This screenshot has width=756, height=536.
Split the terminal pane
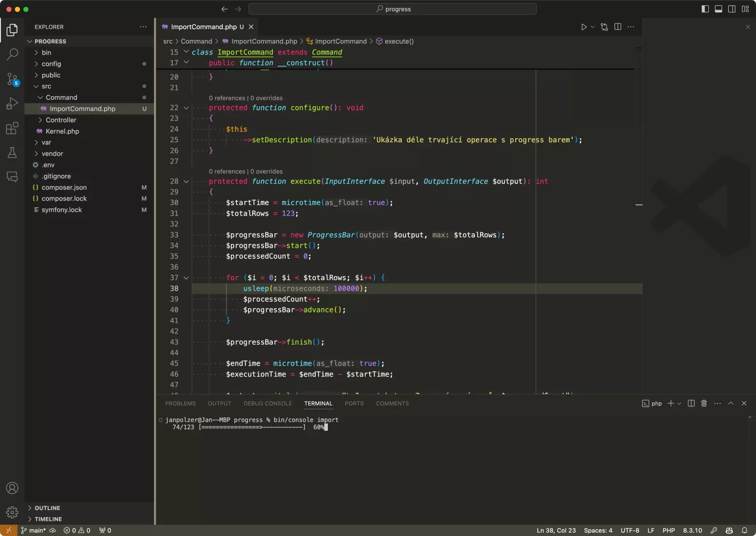point(691,403)
